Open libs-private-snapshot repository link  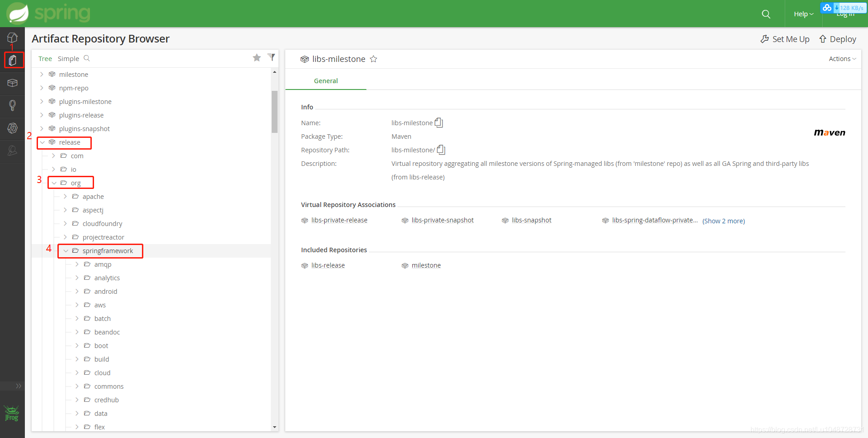(x=442, y=220)
